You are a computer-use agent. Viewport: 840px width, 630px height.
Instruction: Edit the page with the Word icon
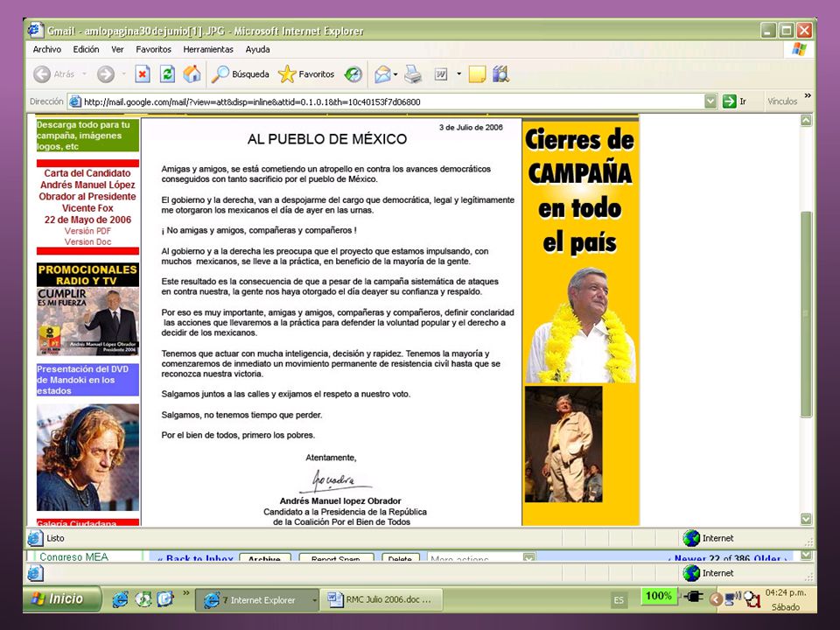pyautogui.click(x=441, y=73)
